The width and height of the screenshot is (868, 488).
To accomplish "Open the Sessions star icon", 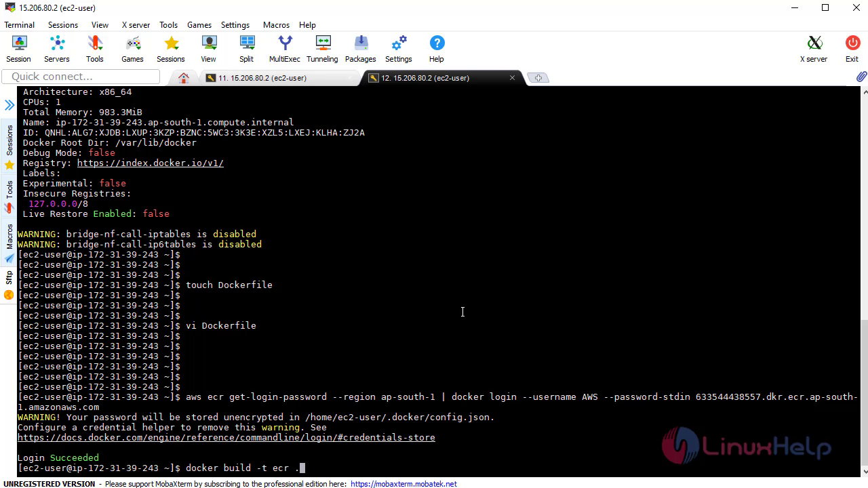I will 171,49.
